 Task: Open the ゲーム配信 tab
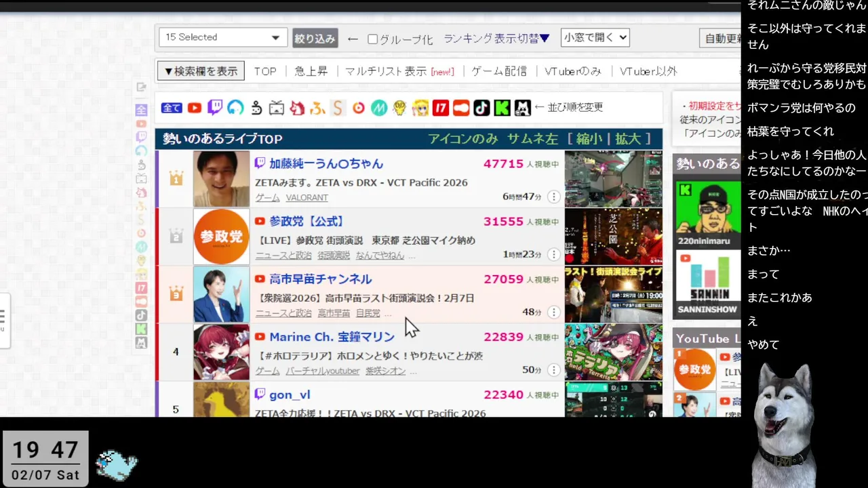[499, 71]
